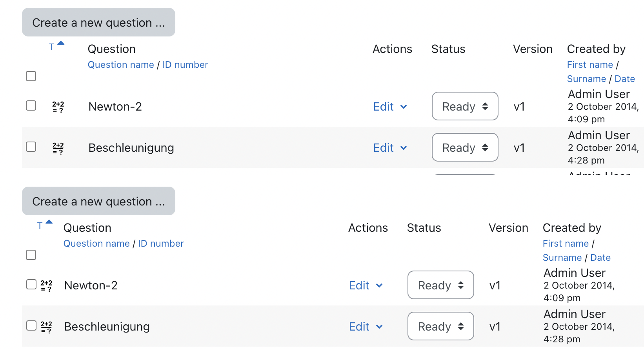Click the calculated question icon beside top Newton-2

tap(58, 107)
